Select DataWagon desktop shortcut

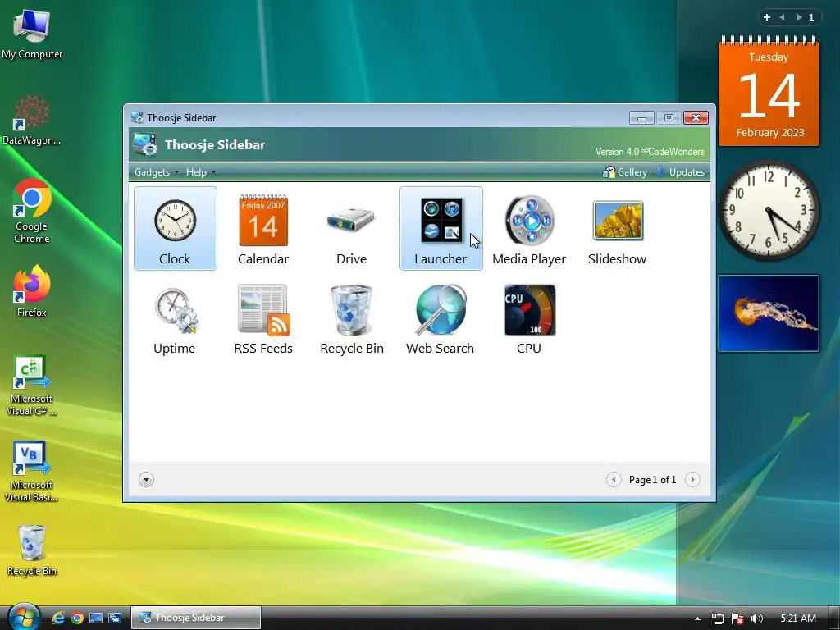32,120
